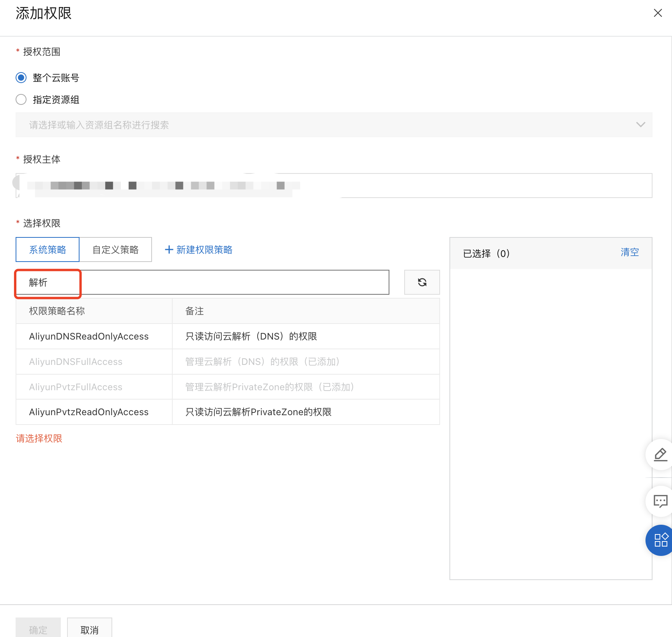Open the customer service chat icon
The image size is (672, 637).
[x=661, y=501]
